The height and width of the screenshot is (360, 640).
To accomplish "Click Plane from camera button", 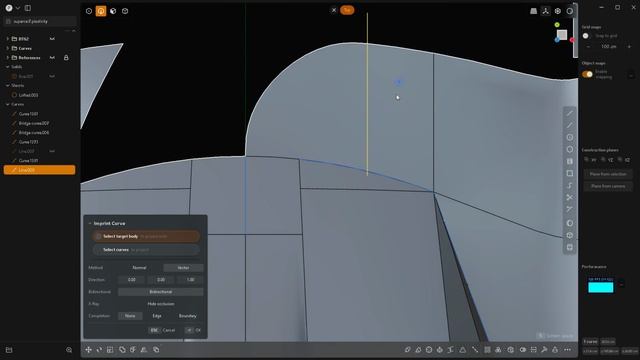I will pos(608,186).
